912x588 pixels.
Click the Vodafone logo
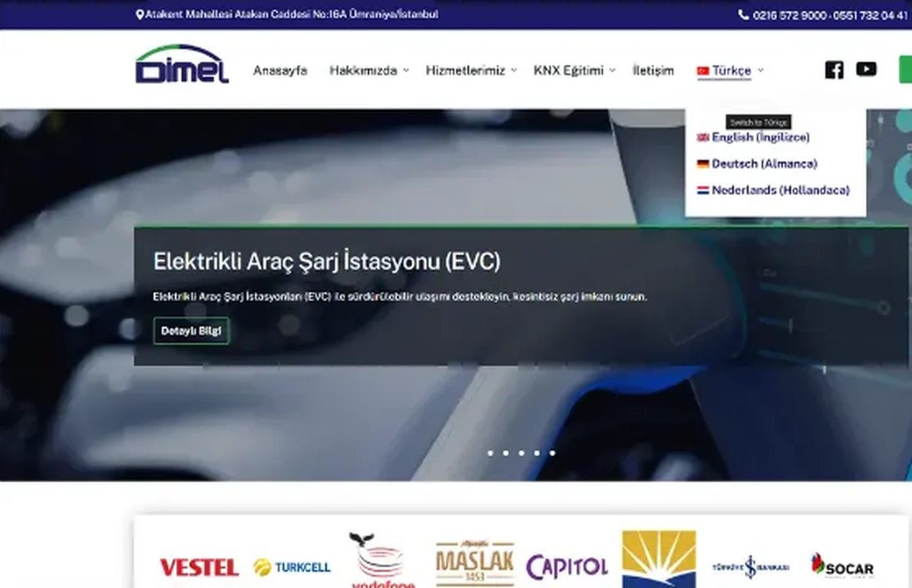(x=382, y=560)
